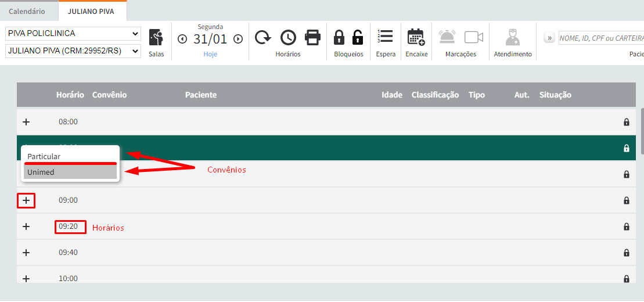Open the JULIANO PIVA doctor dropdown
Viewport: 644px width, 302px height.
click(73, 51)
